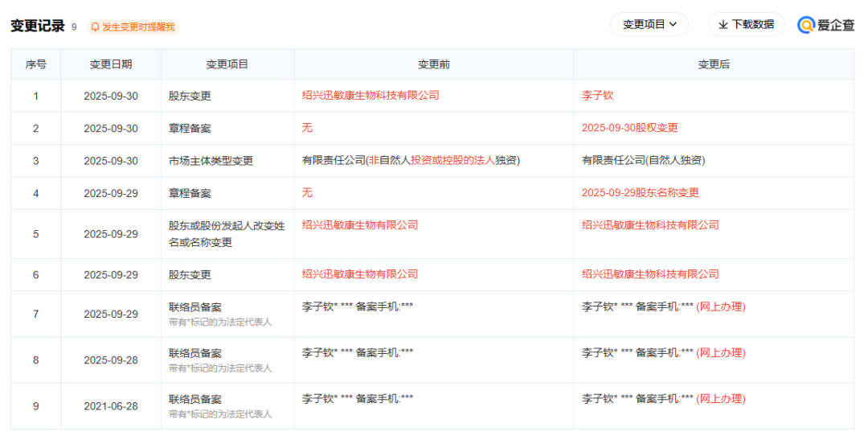Click the 2025-09-30股权变更 entry

(x=629, y=127)
